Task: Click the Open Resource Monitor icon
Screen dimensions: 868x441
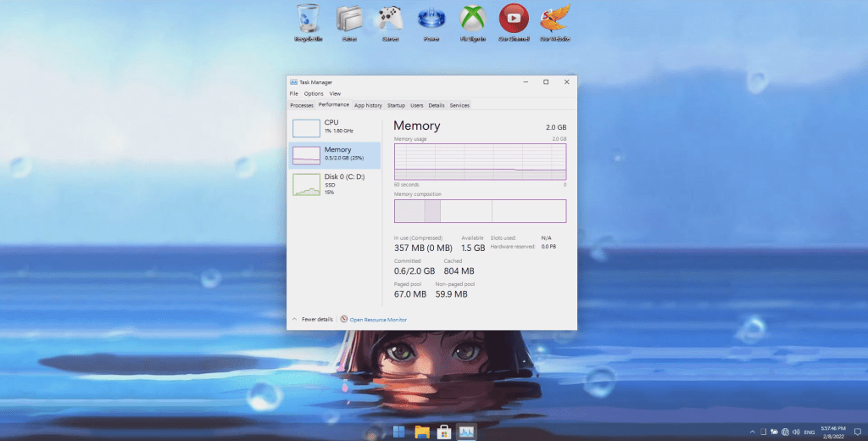Action: point(344,319)
